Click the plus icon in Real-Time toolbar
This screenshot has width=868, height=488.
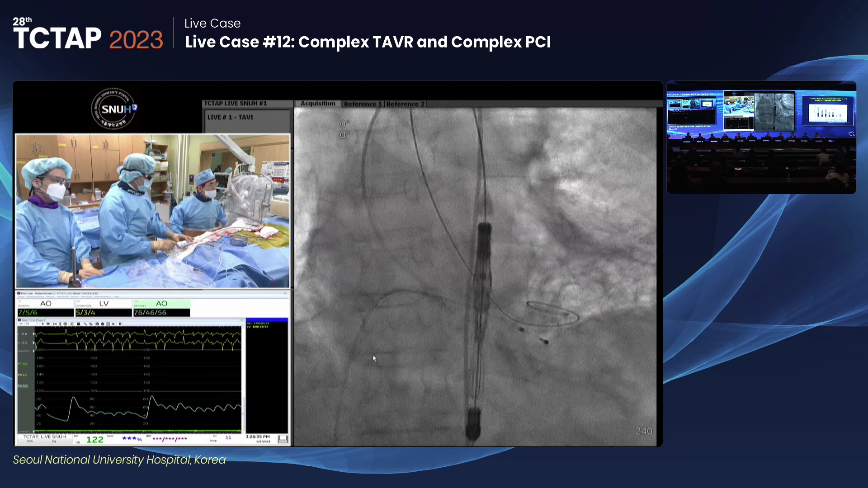(x=42, y=324)
